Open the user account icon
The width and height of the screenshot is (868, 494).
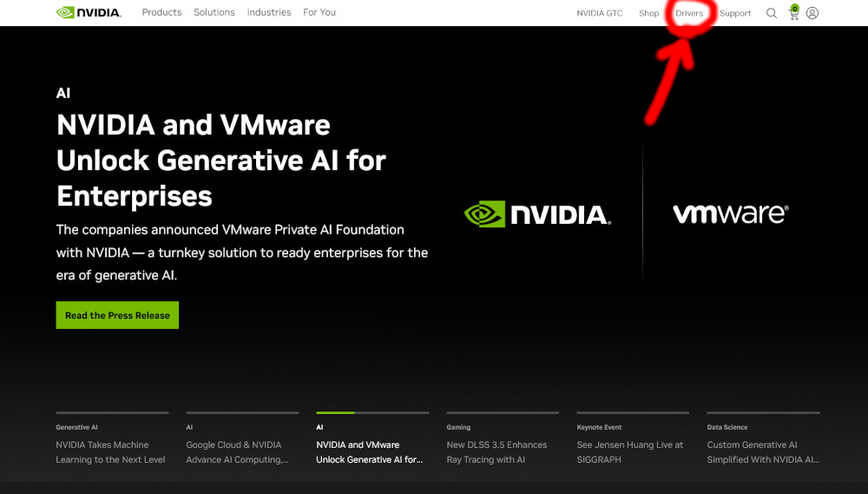coord(812,13)
